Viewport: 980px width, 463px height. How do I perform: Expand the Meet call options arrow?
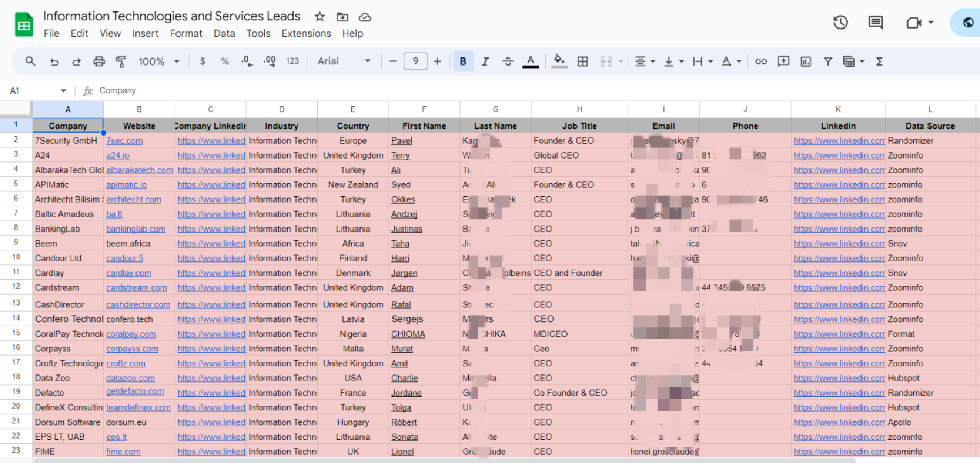[x=931, y=23]
